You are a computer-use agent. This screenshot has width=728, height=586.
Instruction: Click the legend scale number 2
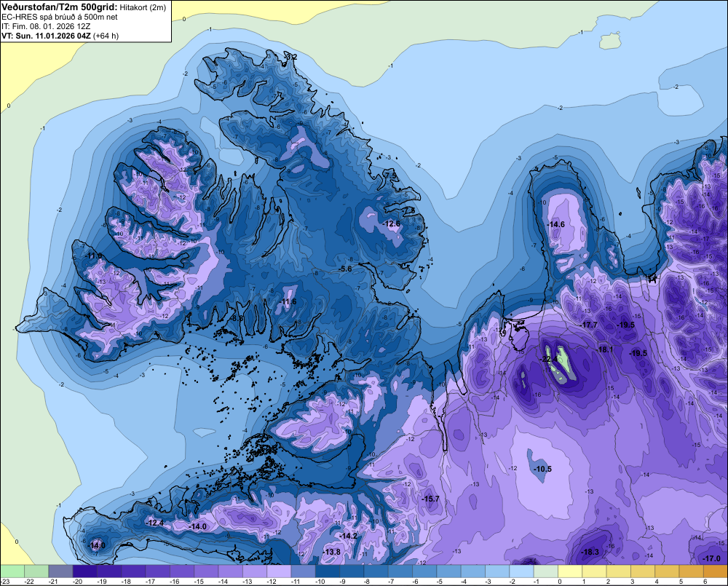pyautogui.click(x=608, y=582)
